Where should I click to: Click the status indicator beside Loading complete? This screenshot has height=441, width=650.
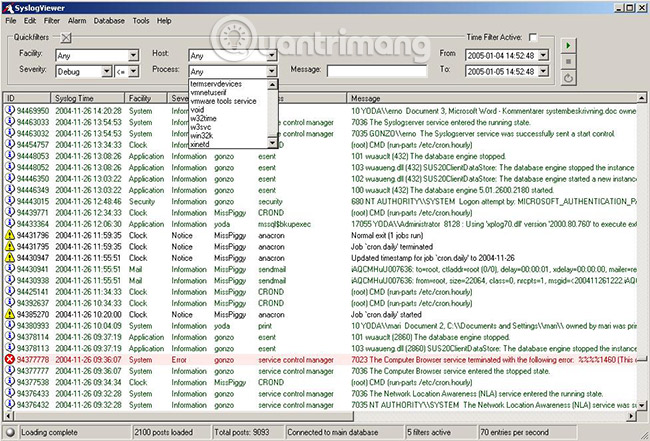pyautogui.click(x=11, y=432)
